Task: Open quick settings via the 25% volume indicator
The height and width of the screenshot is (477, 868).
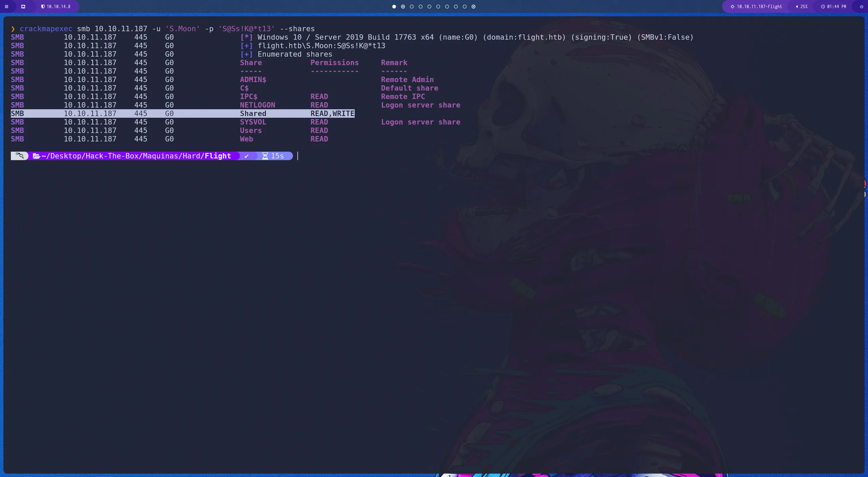Action: pos(803,6)
